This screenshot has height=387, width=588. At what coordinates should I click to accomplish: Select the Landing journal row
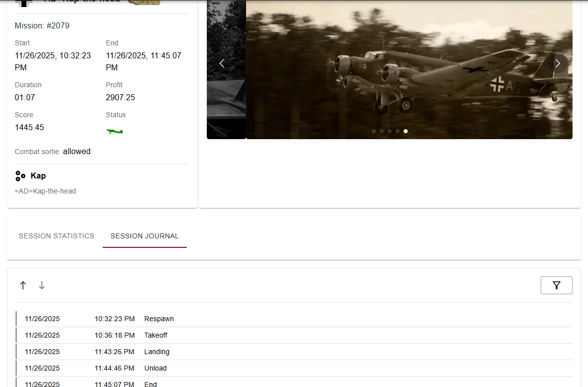157,352
